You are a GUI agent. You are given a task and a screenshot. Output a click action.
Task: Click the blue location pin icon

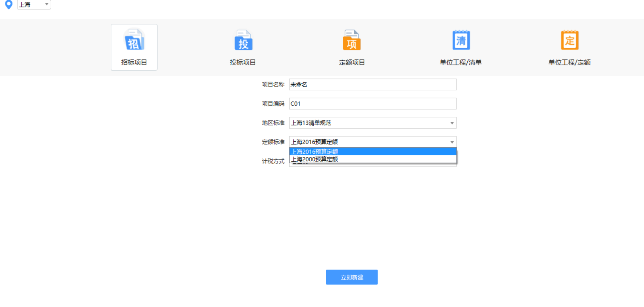9,4
